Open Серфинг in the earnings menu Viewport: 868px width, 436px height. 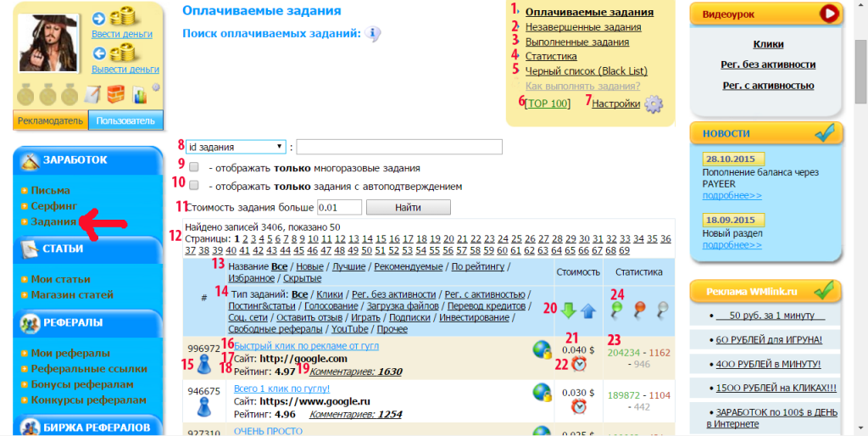point(53,206)
